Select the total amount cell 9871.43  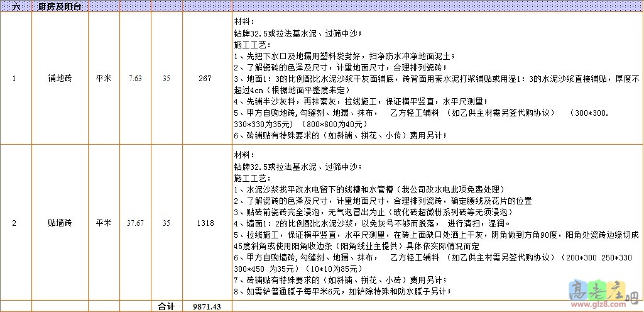tap(207, 306)
